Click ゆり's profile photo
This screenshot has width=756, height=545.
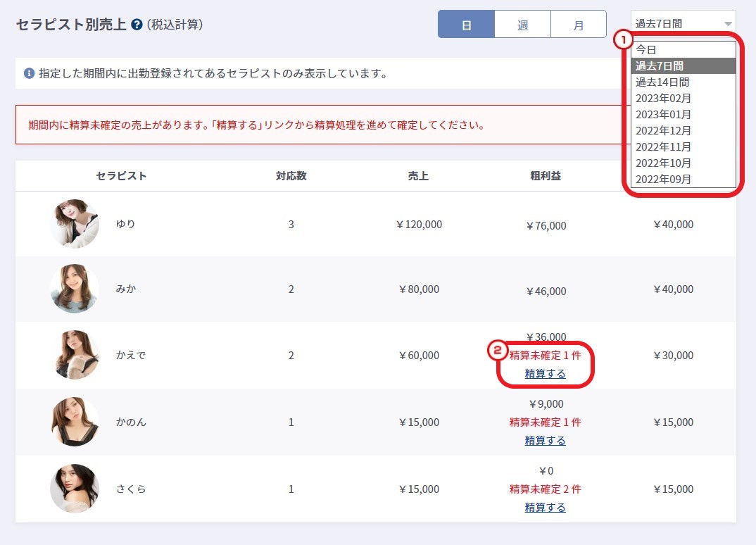(75, 224)
